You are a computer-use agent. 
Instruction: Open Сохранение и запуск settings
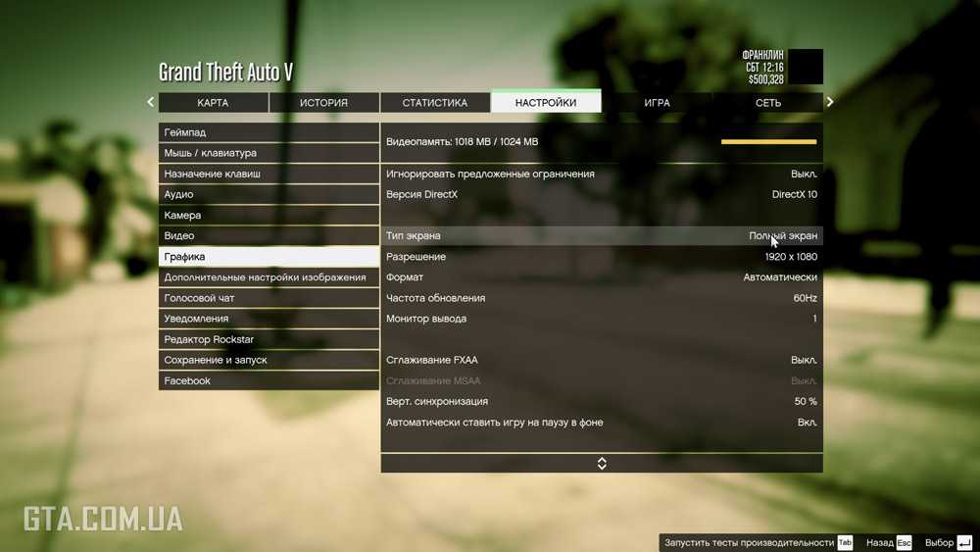click(269, 360)
